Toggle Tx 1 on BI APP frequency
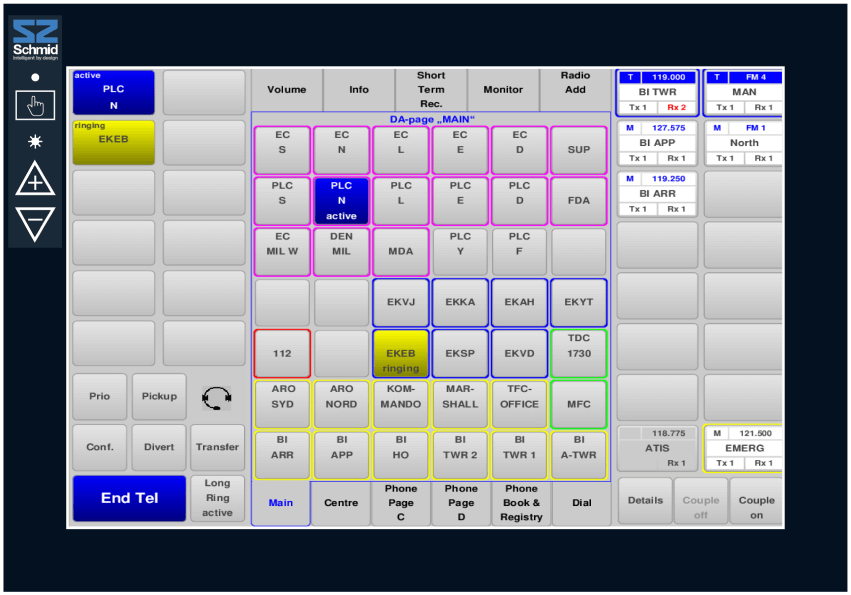 click(638, 158)
